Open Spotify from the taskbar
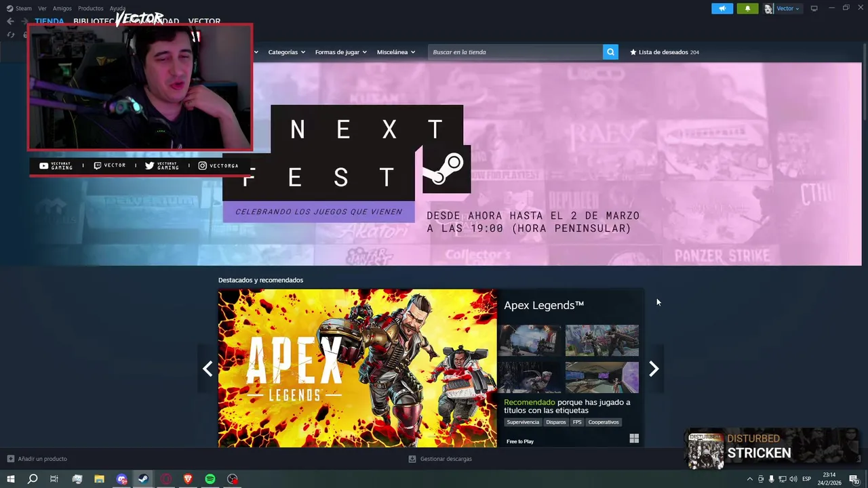This screenshot has width=868, height=488. pyautogui.click(x=210, y=479)
